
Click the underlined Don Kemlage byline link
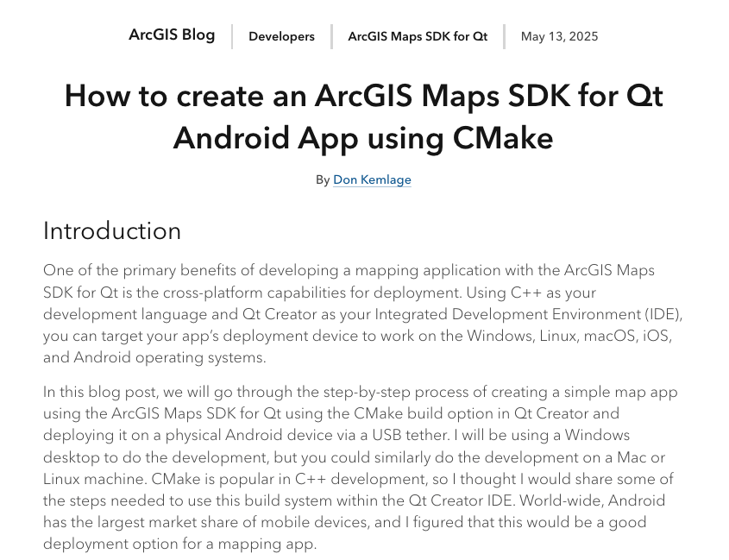[x=372, y=179]
